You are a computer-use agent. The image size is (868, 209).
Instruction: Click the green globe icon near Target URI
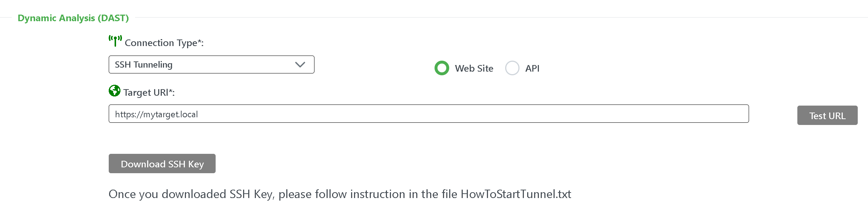coord(115,91)
